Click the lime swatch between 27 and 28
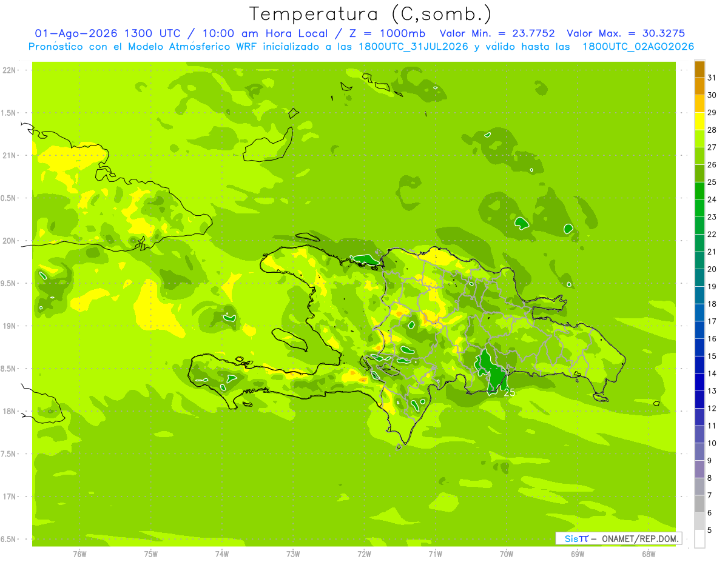 tap(699, 139)
